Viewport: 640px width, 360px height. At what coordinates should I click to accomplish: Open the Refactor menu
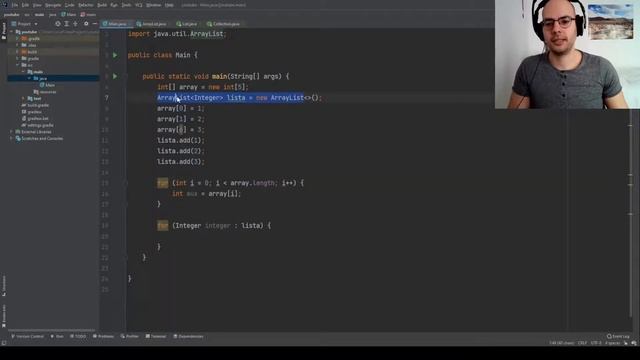pyautogui.click(x=86, y=5)
